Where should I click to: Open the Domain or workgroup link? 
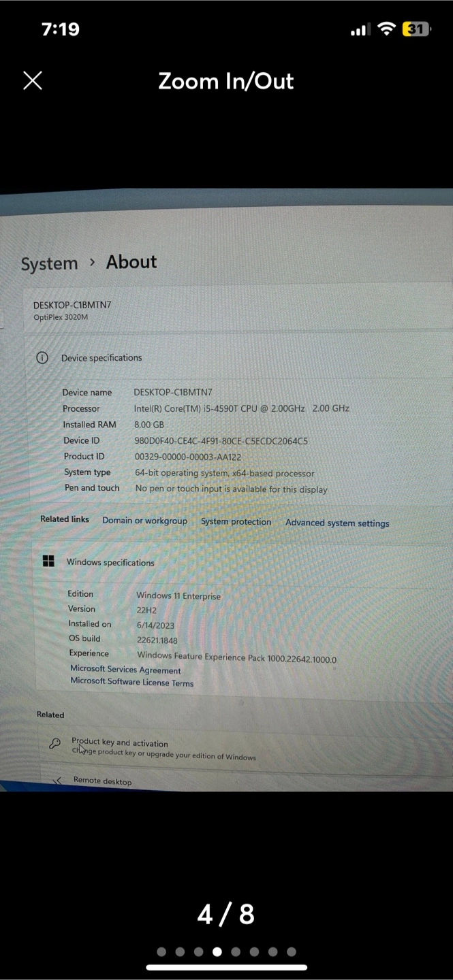pos(144,521)
